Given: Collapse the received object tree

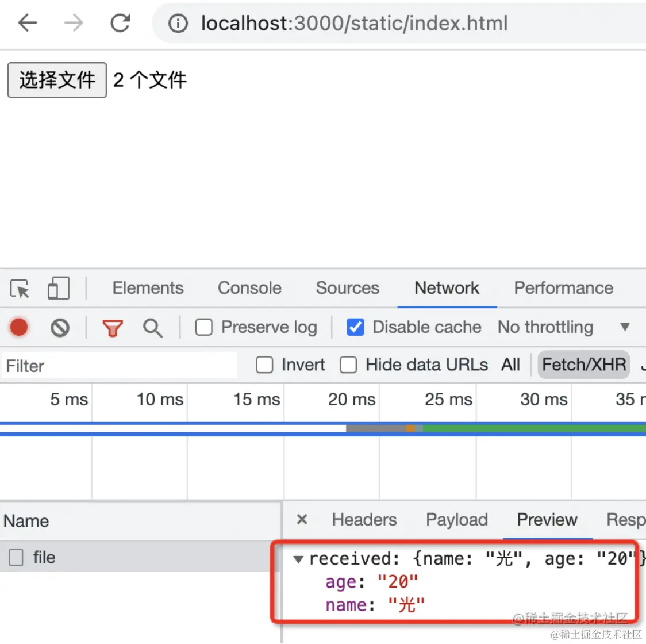Looking at the screenshot, I should [298, 559].
